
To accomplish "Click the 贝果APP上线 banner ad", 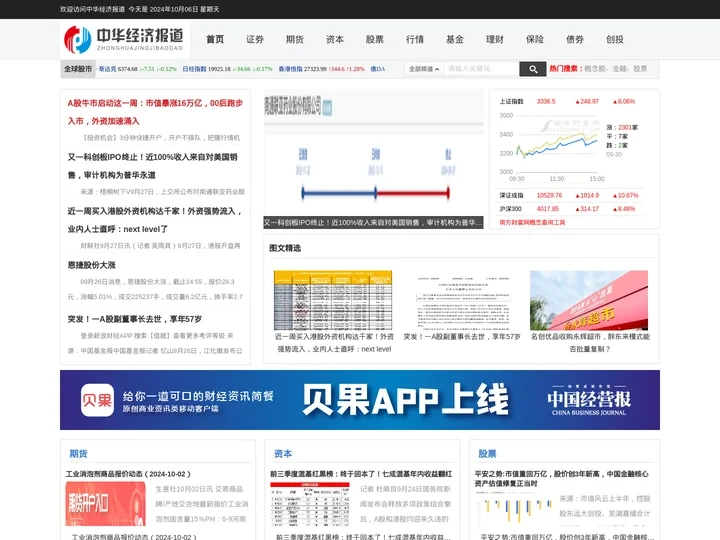I will point(360,400).
